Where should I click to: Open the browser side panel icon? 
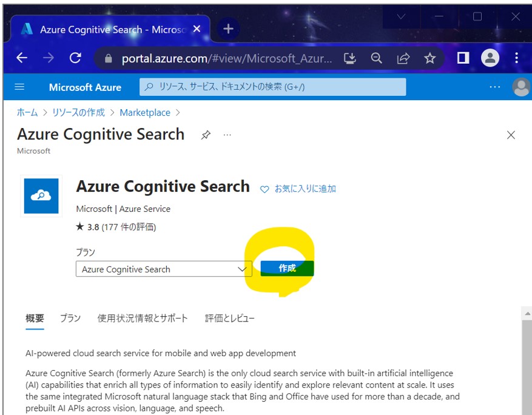pyautogui.click(x=463, y=58)
